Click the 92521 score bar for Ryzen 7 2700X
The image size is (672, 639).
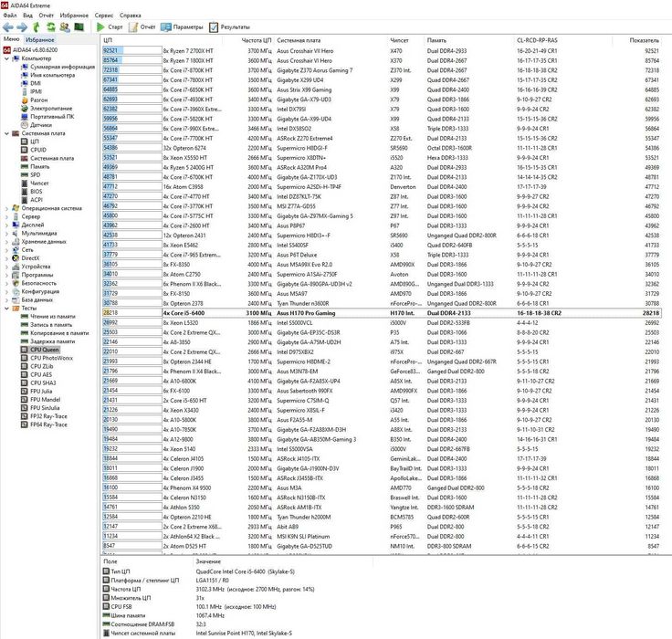(x=132, y=50)
